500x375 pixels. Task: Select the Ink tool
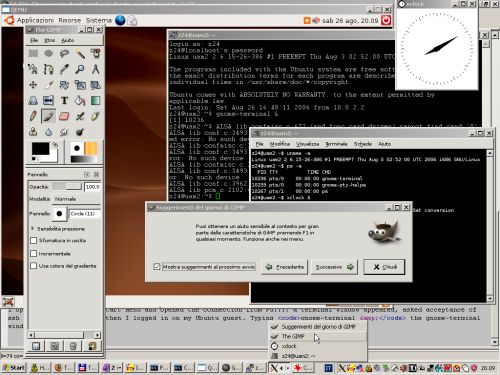pyautogui.click(x=95, y=116)
